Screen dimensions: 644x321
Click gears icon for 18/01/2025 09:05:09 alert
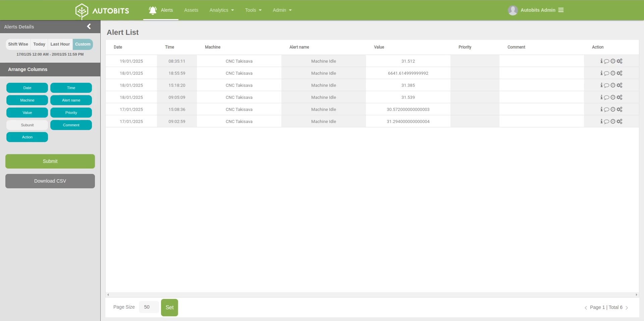pos(620,97)
